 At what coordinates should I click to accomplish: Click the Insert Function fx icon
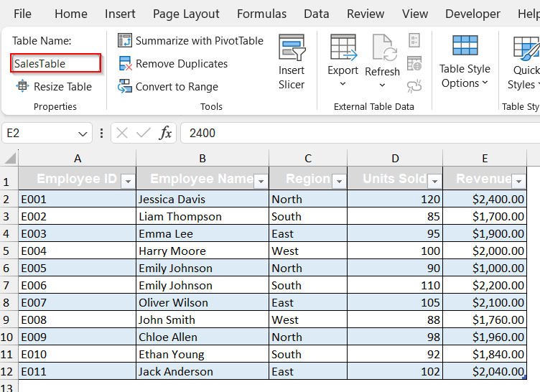pos(165,133)
